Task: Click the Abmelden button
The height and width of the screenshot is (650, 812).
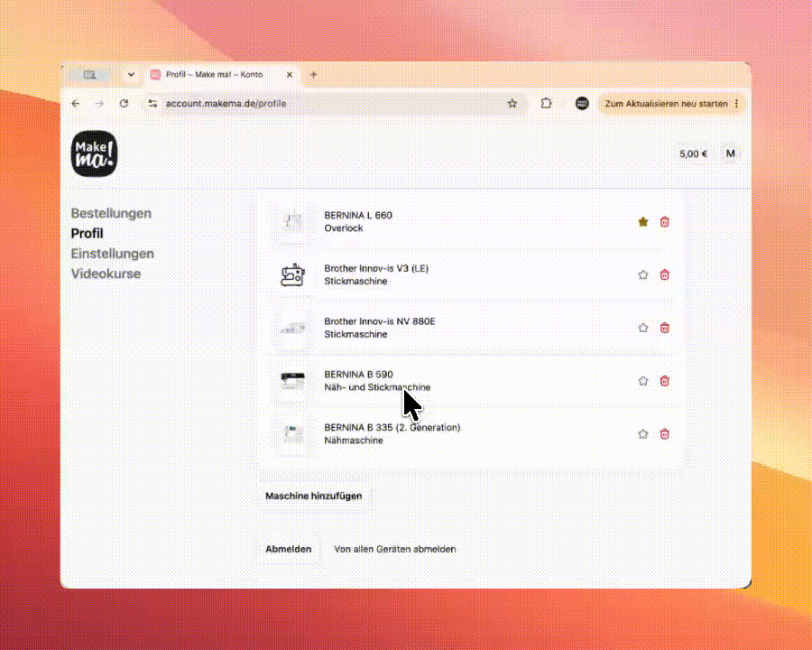Action: click(289, 549)
